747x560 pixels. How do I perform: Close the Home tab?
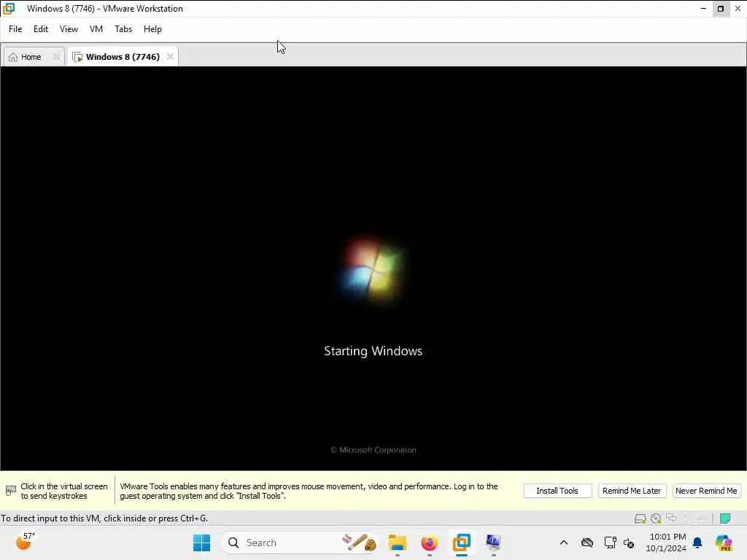56,57
